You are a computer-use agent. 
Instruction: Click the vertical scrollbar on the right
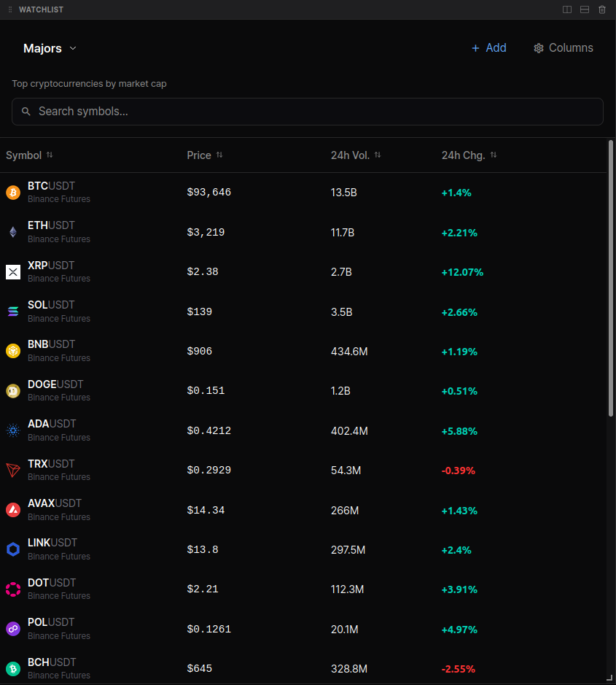point(609,277)
